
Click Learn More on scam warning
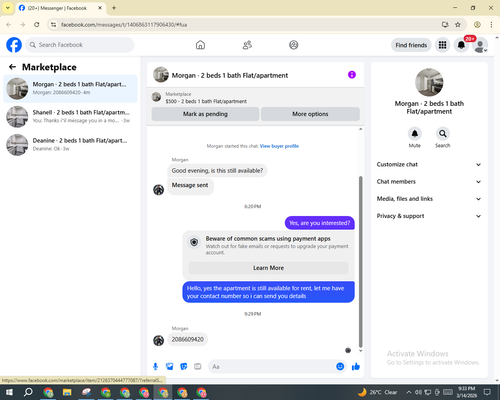268,268
